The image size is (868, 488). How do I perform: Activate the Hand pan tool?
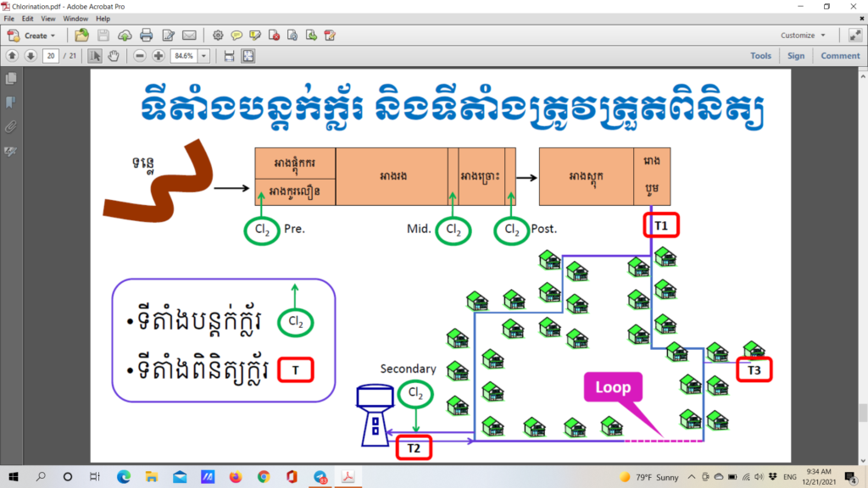[114, 56]
